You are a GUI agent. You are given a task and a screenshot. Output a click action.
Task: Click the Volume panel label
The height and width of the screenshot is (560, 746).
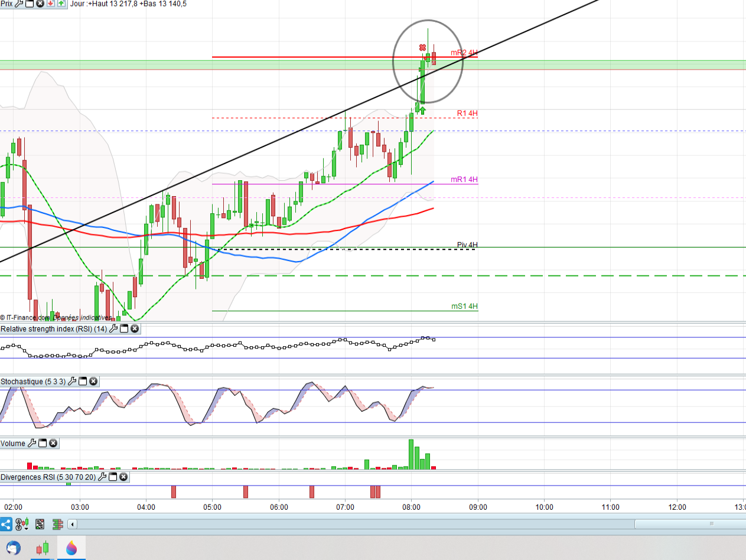(x=13, y=443)
